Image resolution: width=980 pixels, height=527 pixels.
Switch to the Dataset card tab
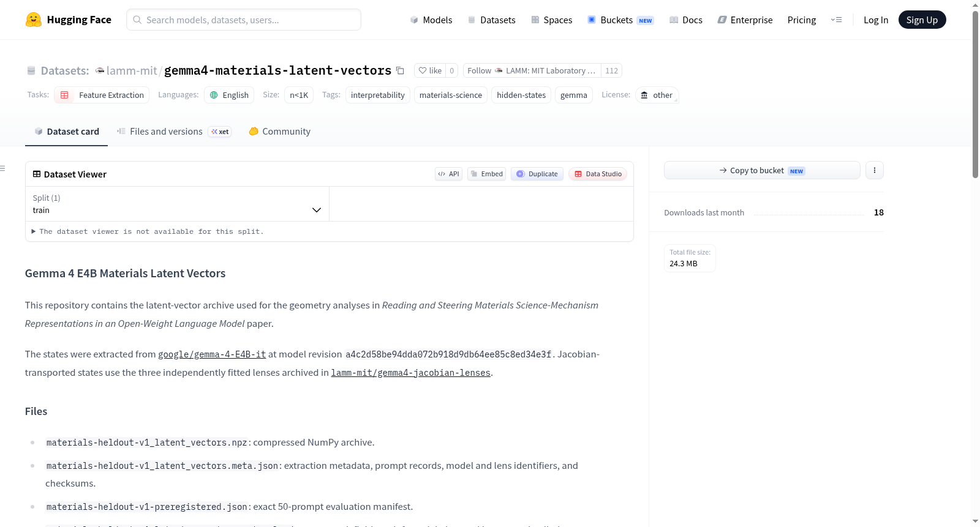click(x=67, y=132)
